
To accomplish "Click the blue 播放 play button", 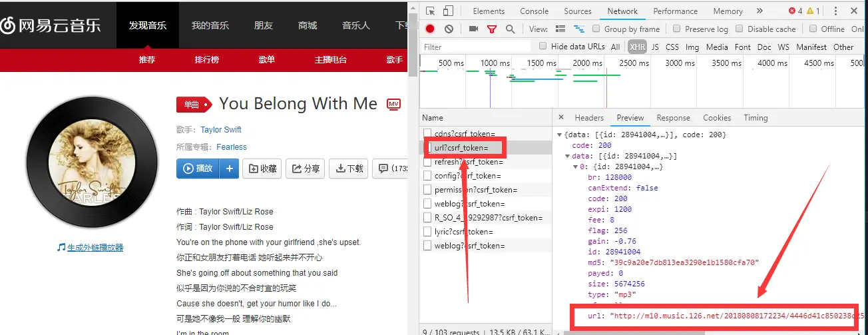I will tap(198, 168).
